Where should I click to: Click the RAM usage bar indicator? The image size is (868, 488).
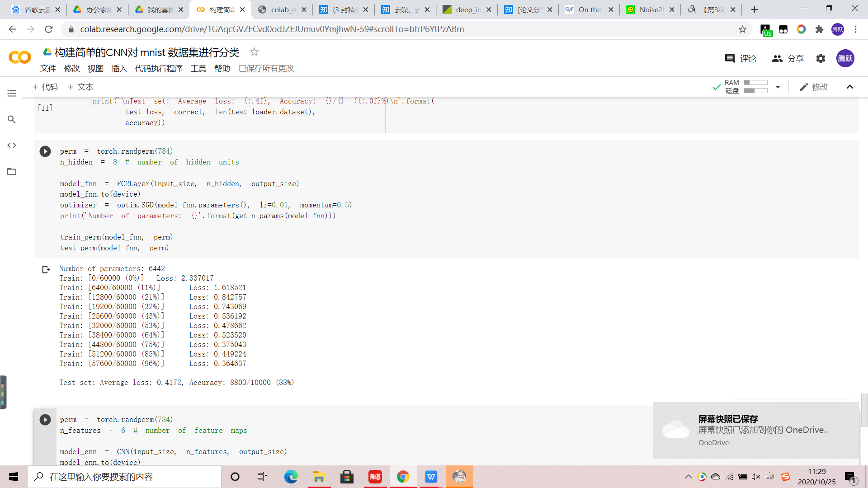755,83
